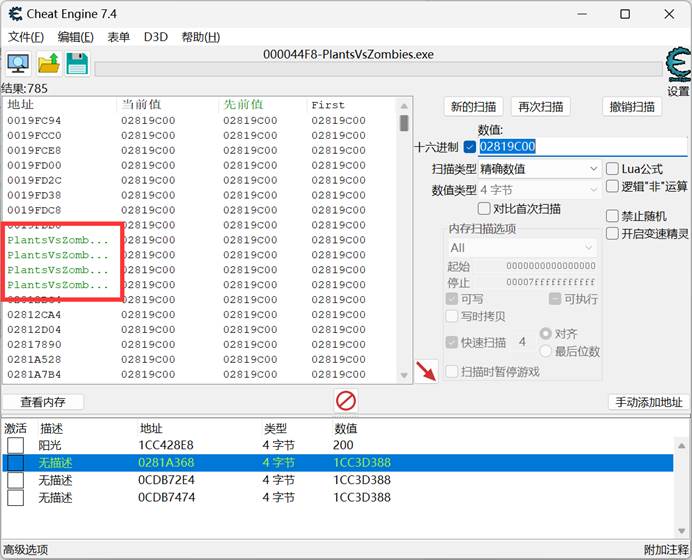Enable the Lua公式 checkbox
This screenshot has height=560, width=692.
coord(612,169)
